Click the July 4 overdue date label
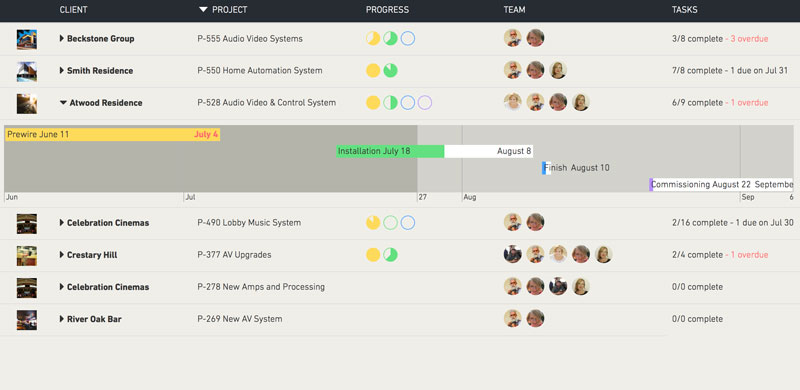The width and height of the screenshot is (800, 390). pos(206,135)
